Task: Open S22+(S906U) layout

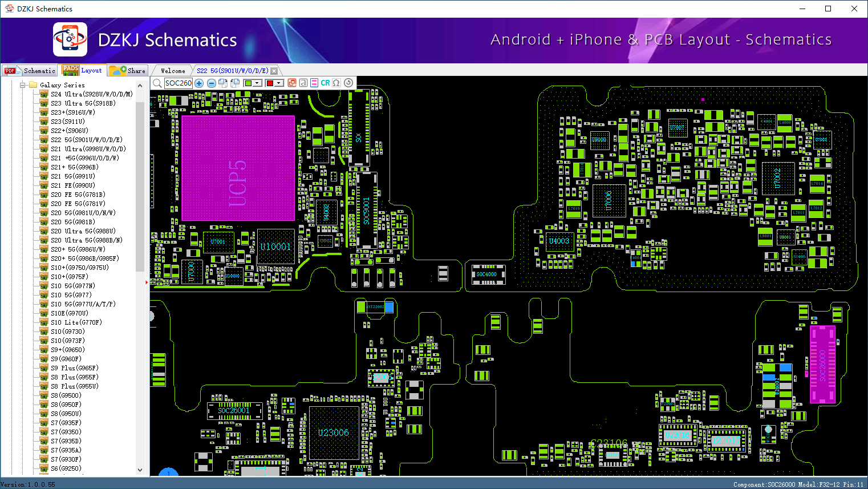Action: (x=70, y=131)
